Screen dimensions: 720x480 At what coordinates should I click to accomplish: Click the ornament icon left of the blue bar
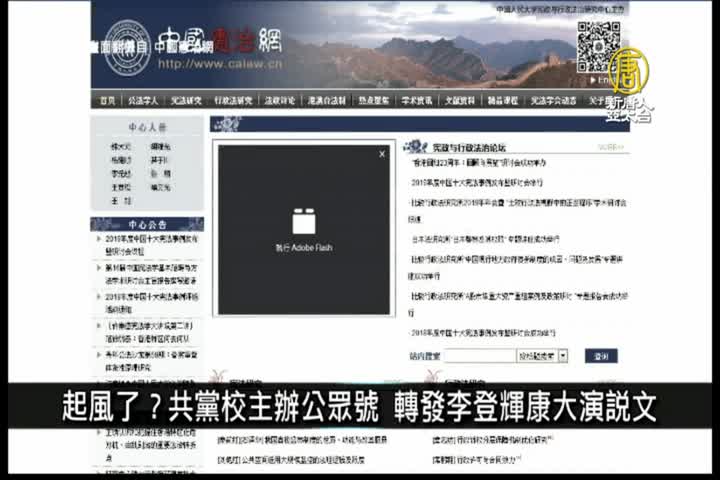coord(226,124)
